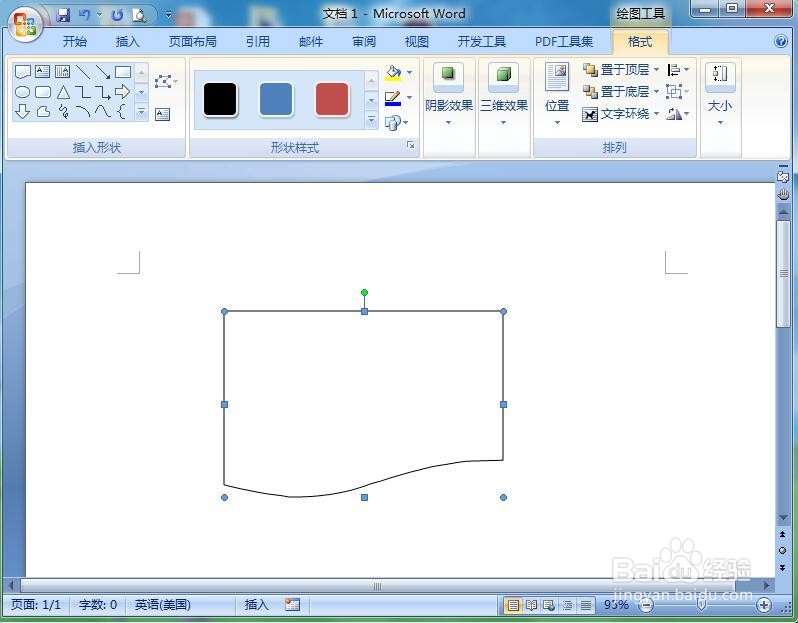Open the 插入 ribbon tab

[x=127, y=42]
